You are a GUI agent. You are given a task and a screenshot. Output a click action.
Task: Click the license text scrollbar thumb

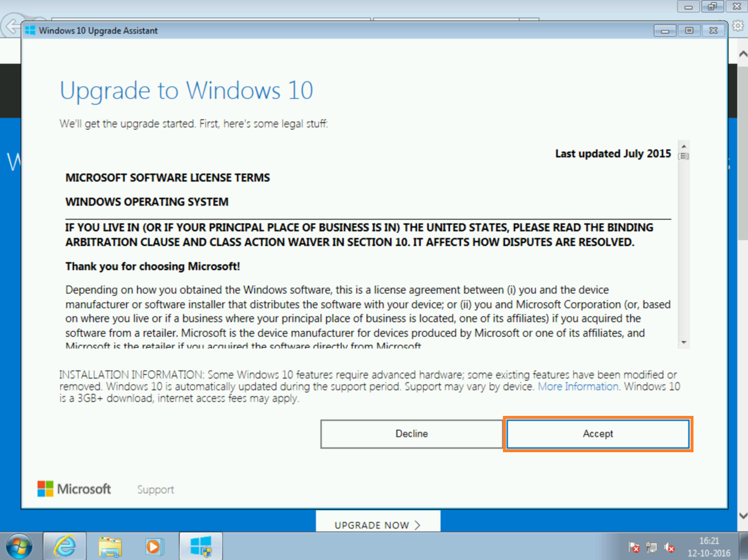click(684, 156)
